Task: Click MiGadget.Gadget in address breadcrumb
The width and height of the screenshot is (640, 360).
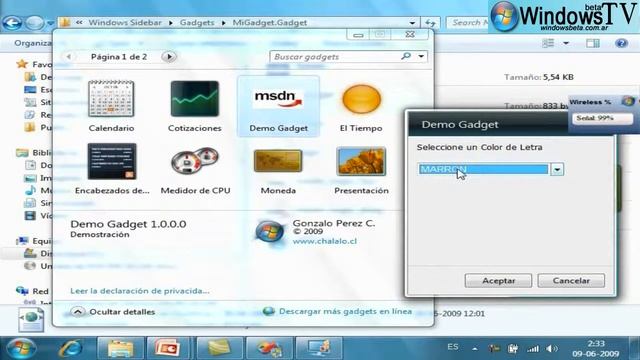Action: tap(270, 22)
